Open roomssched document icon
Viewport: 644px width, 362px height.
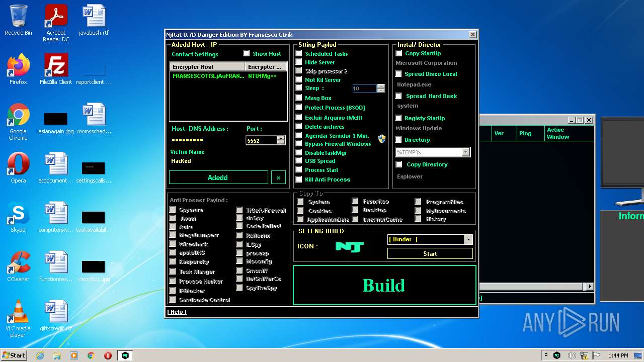click(x=94, y=118)
